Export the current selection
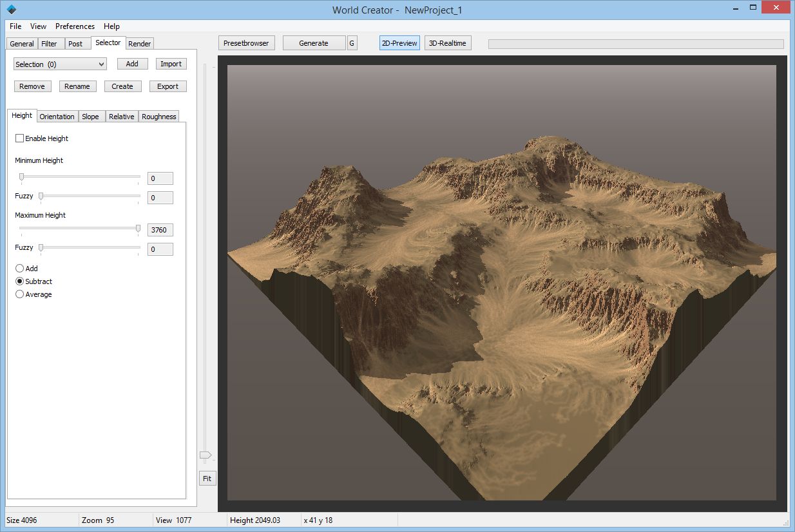 click(168, 86)
